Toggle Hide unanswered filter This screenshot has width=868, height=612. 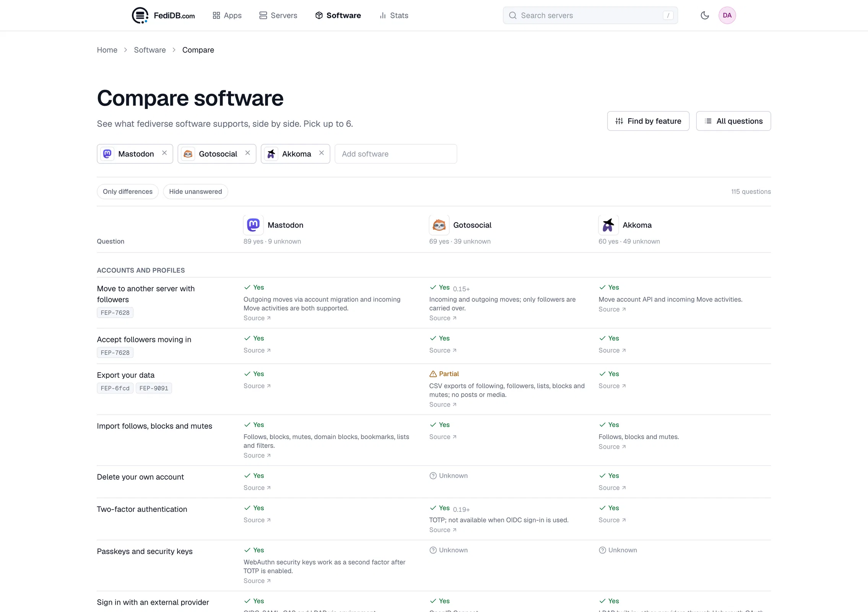click(x=195, y=191)
